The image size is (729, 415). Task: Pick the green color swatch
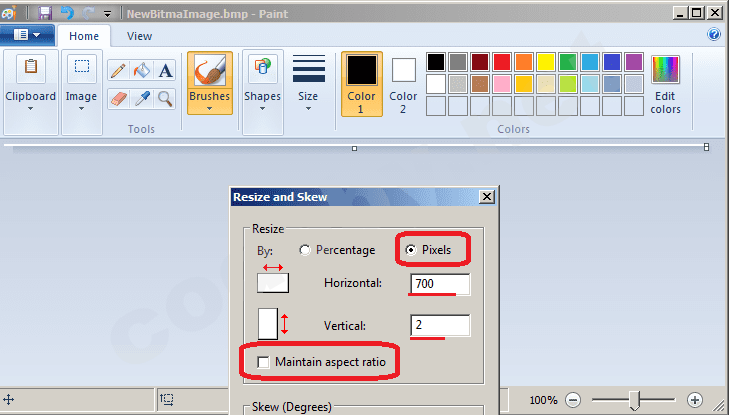point(568,62)
